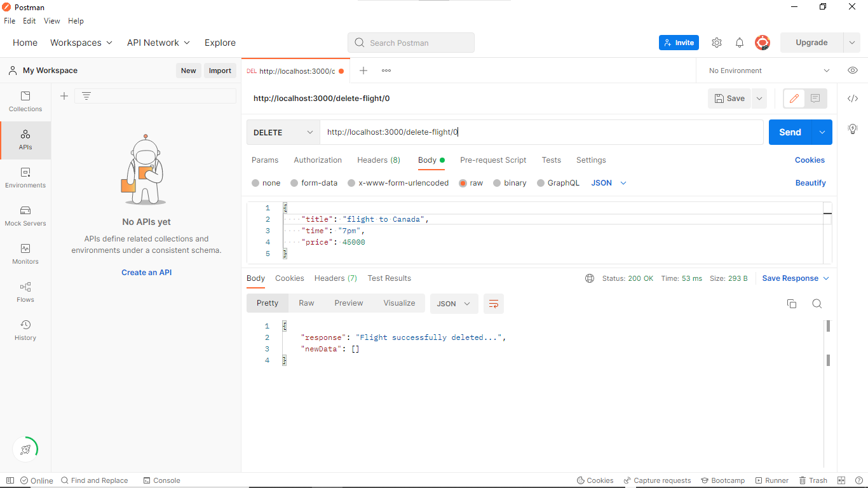This screenshot has height=488, width=868.
Task: Click the Create an API link
Action: coord(147,273)
